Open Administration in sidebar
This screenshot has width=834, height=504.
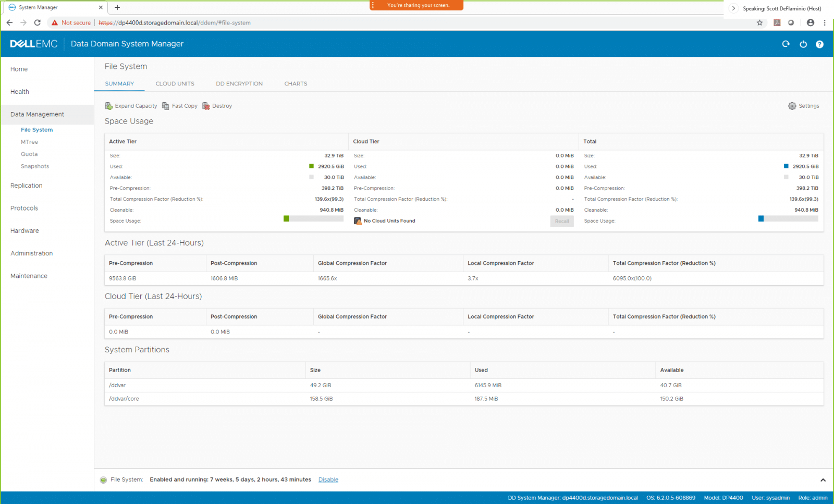click(31, 253)
